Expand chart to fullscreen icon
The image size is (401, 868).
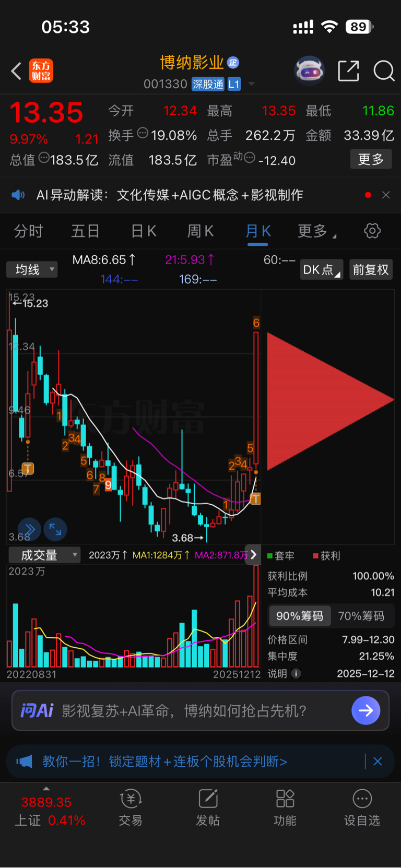click(x=55, y=530)
